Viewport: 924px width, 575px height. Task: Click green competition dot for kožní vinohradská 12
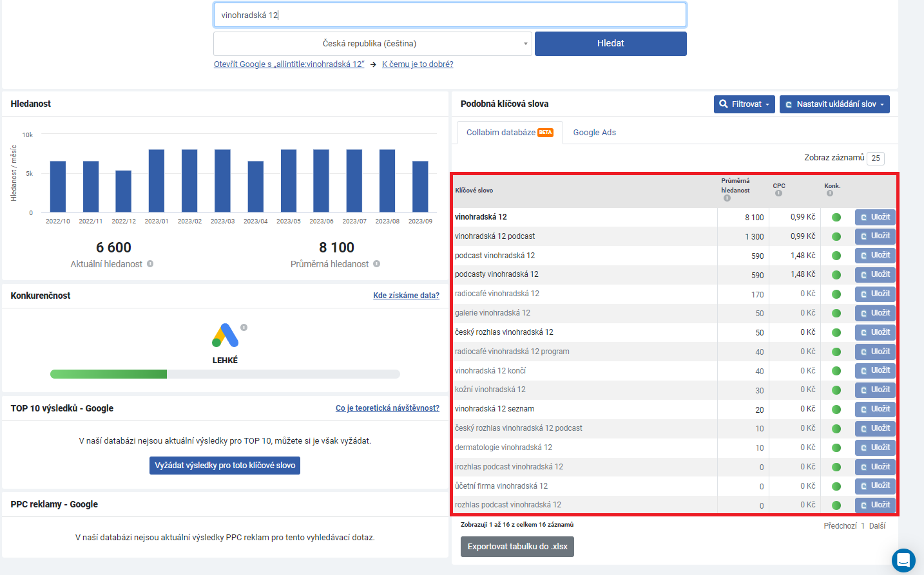836,390
